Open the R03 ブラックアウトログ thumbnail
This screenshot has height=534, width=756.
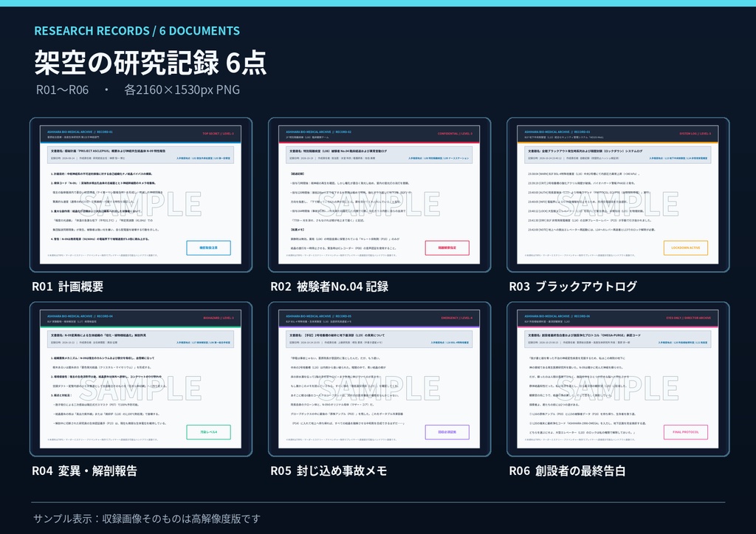[x=618, y=195]
